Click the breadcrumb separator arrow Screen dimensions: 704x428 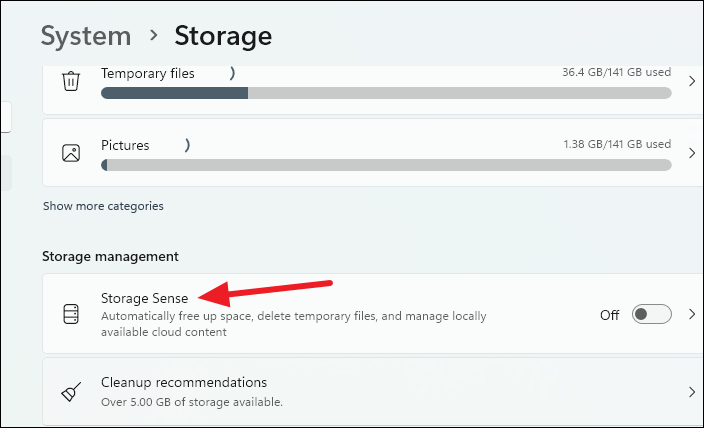pyautogui.click(x=153, y=36)
